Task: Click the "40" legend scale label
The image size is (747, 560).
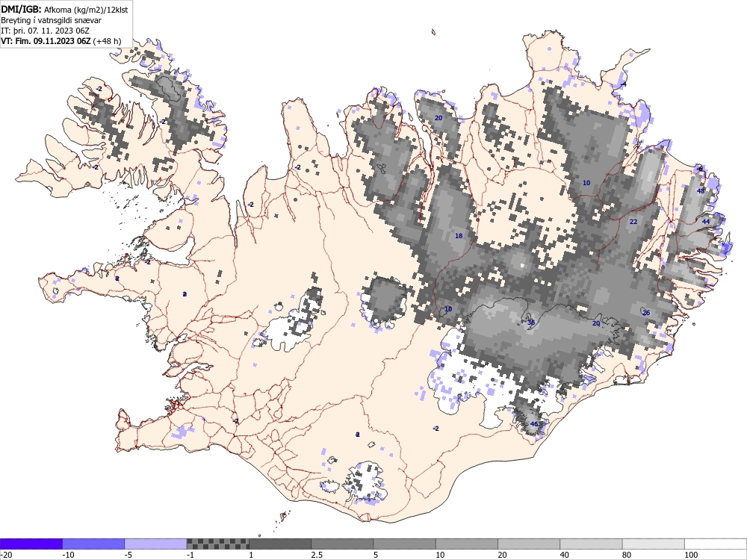Action: [x=565, y=556]
